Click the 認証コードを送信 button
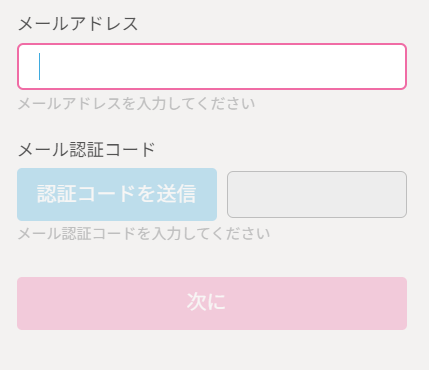429x370 pixels. tap(117, 194)
